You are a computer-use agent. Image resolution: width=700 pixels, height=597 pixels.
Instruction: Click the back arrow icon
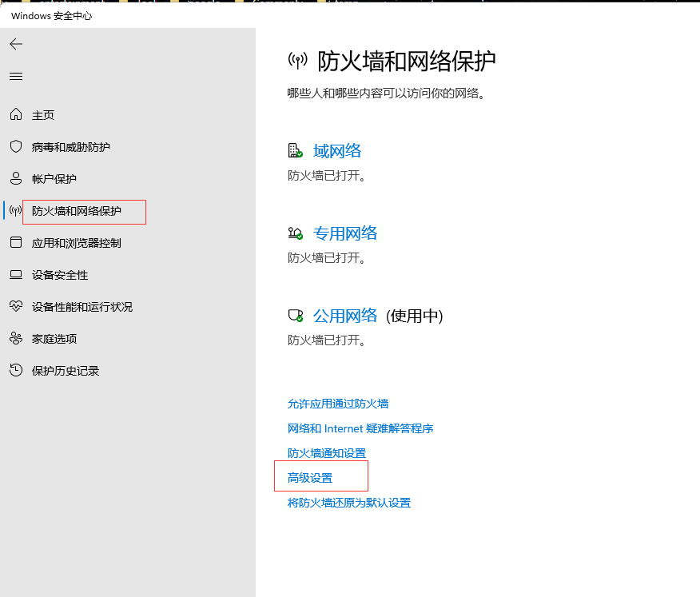coord(16,44)
